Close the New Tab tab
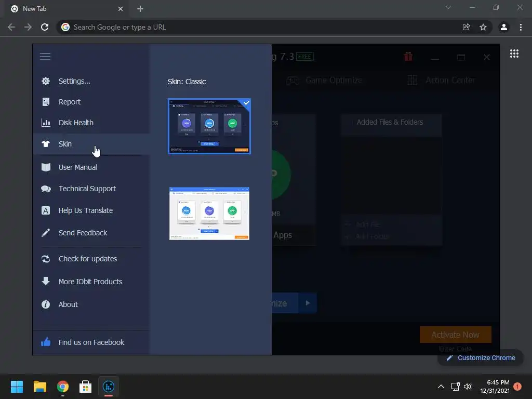Screen dimensions: 532x399 (121, 9)
